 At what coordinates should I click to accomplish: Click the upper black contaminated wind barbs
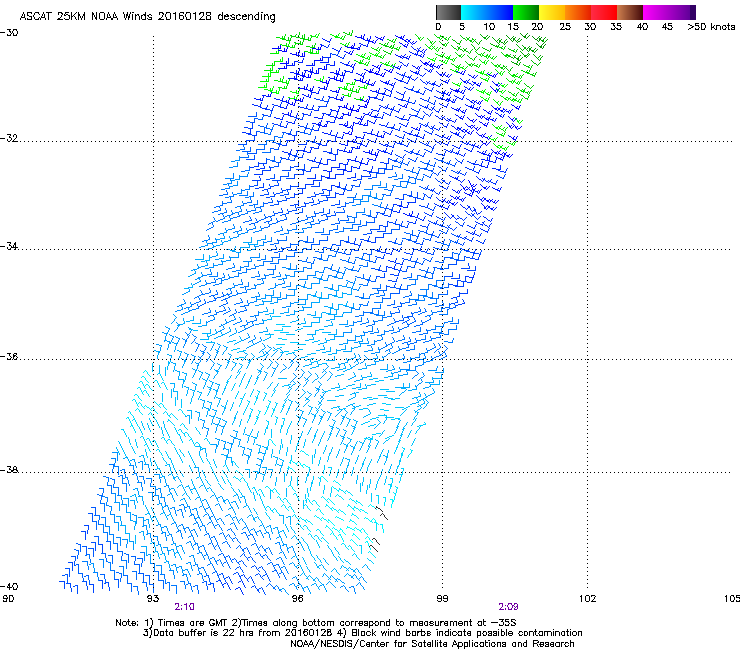tap(381, 513)
